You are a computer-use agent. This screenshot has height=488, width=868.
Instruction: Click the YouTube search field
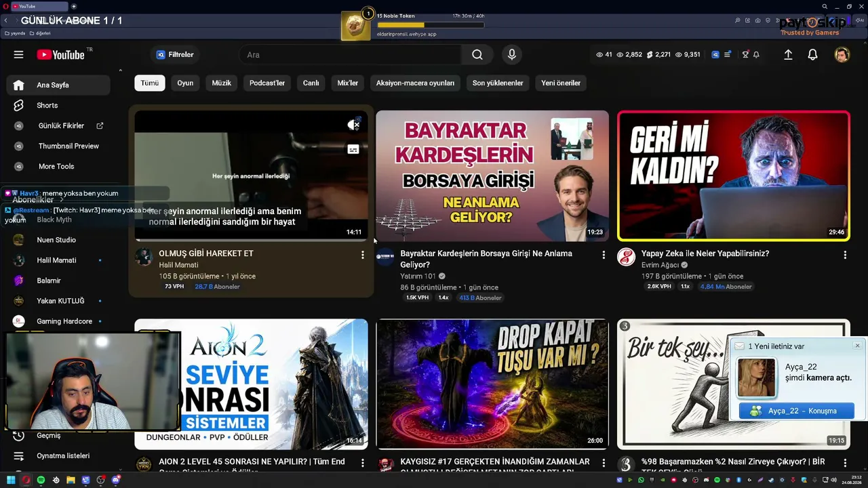(350, 55)
